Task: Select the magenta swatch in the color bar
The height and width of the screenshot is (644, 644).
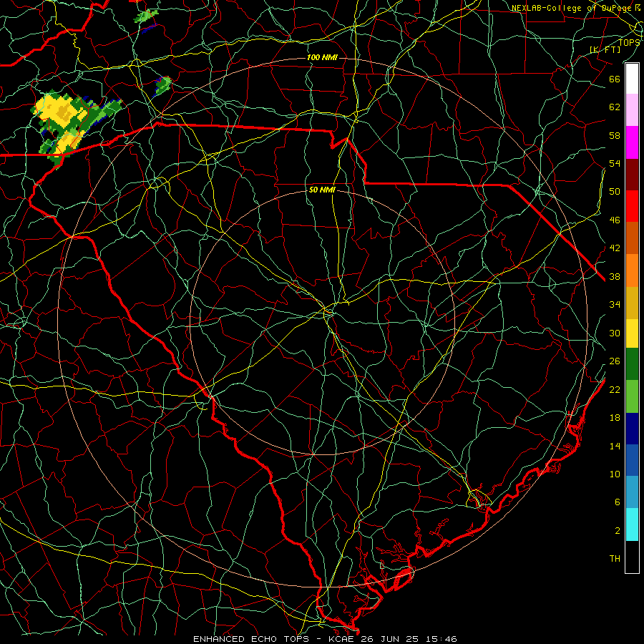Action: [x=632, y=142]
